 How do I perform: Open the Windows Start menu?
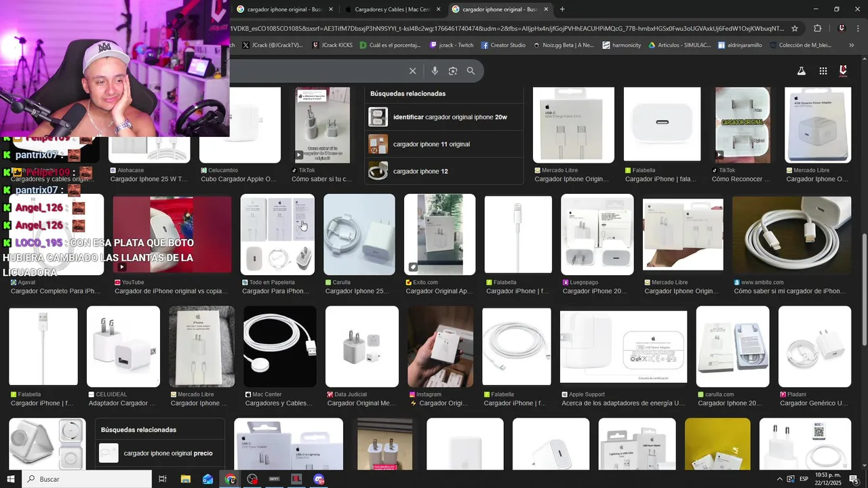(10, 479)
